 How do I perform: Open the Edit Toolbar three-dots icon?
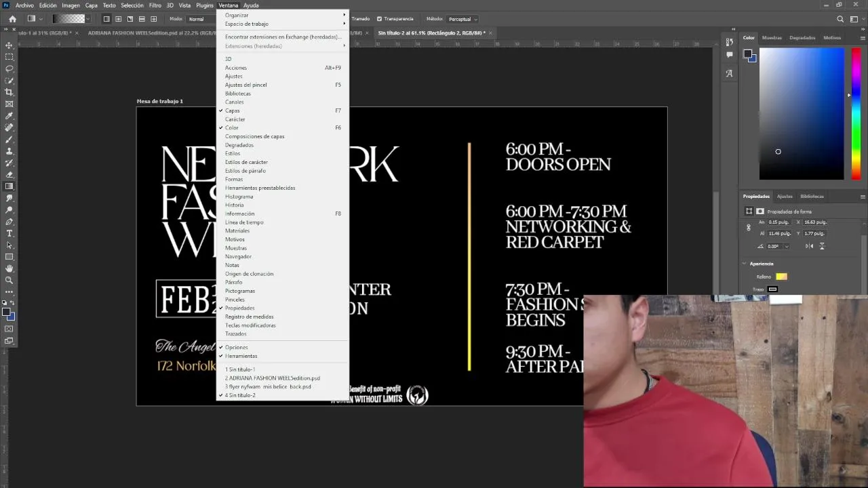[9, 291]
